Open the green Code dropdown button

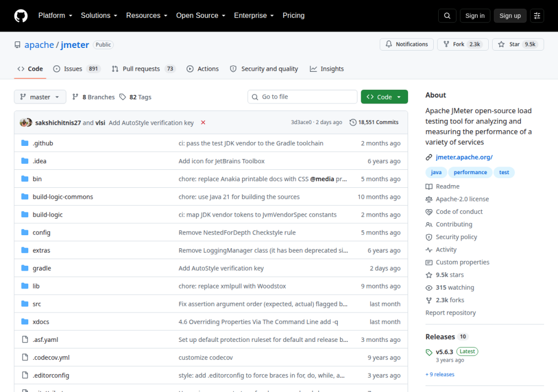[384, 97]
